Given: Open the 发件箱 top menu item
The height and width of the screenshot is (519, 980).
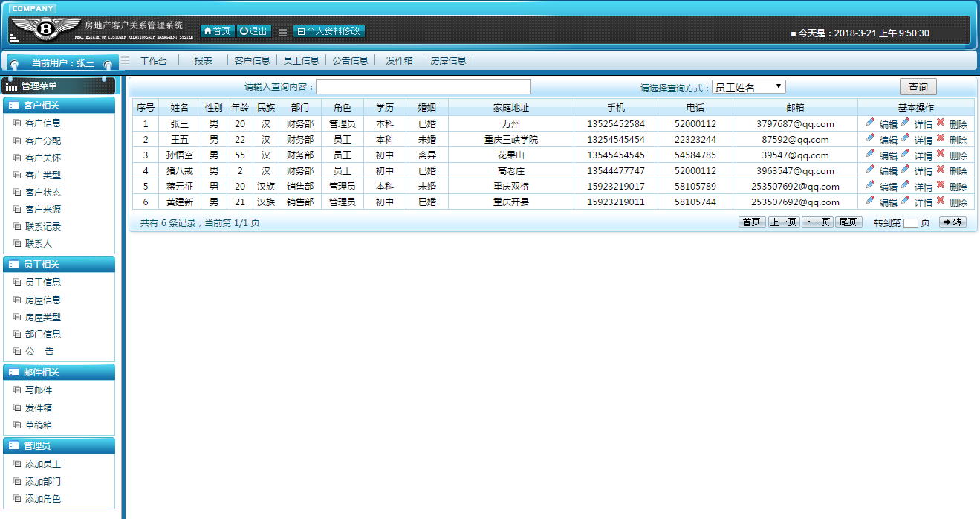Looking at the screenshot, I should point(399,61).
